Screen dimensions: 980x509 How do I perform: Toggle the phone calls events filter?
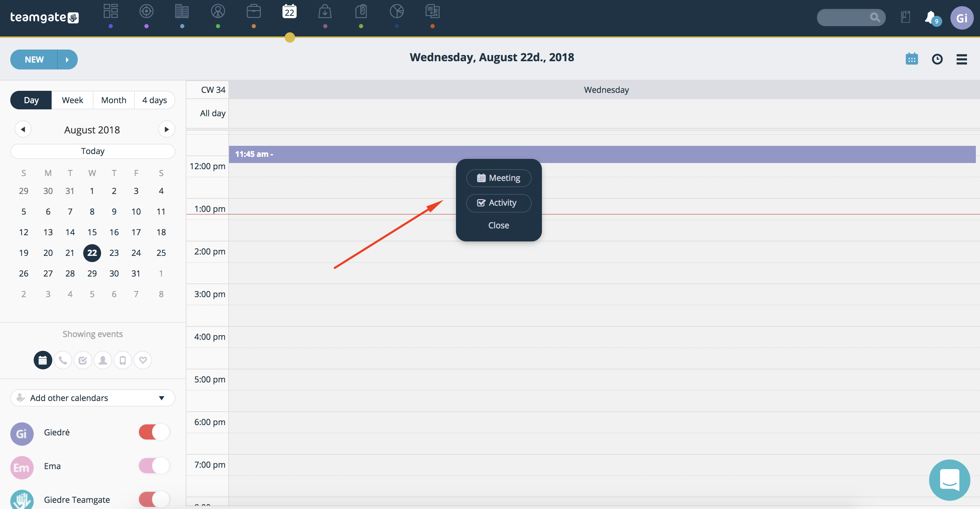coord(63,360)
